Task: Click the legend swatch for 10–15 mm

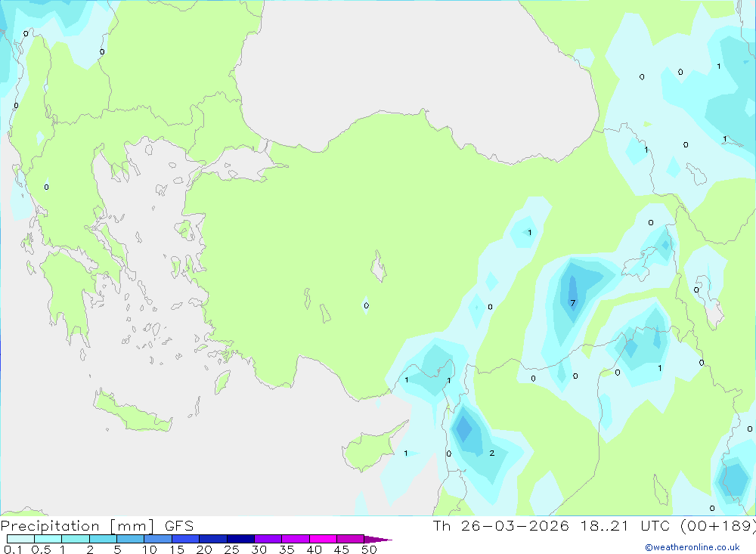Action: [158, 539]
